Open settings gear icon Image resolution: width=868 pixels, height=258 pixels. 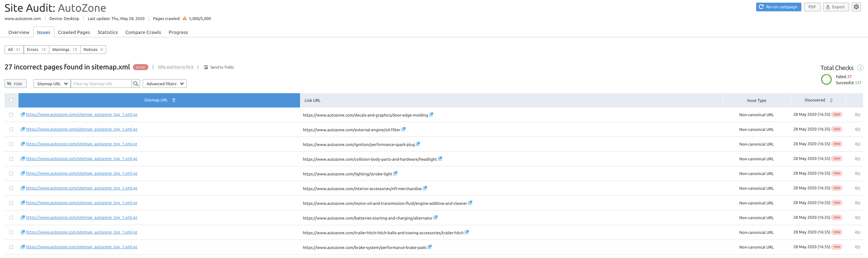coord(856,7)
